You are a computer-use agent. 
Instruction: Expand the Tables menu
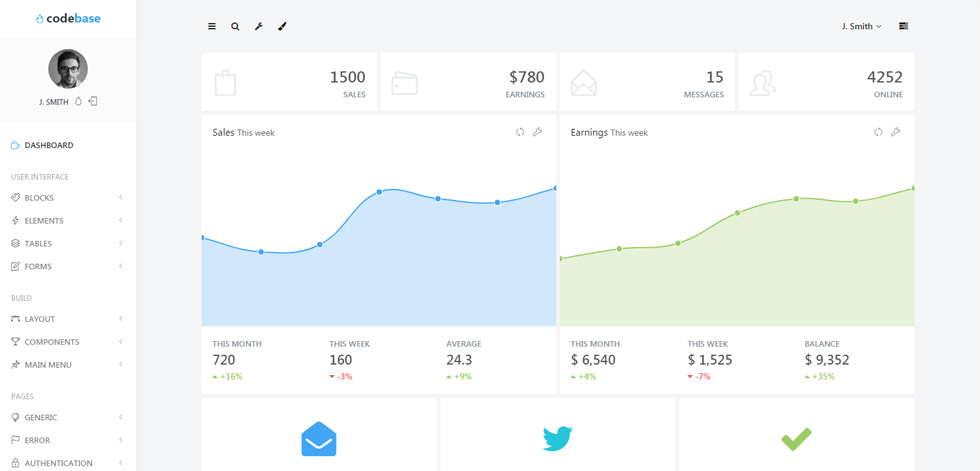pyautogui.click(x=68, y=244)
